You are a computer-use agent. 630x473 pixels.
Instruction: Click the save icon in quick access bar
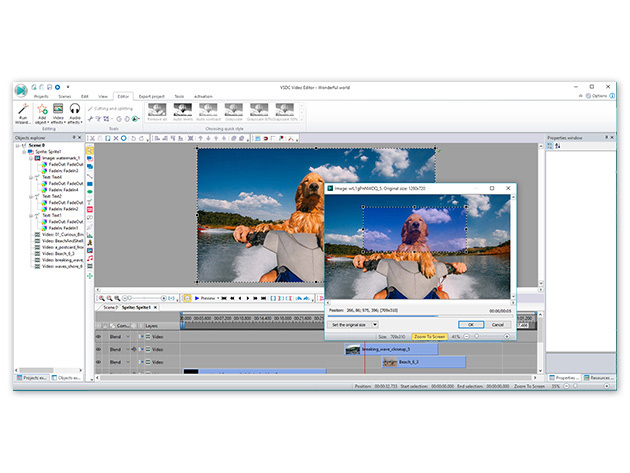(49, 87)
